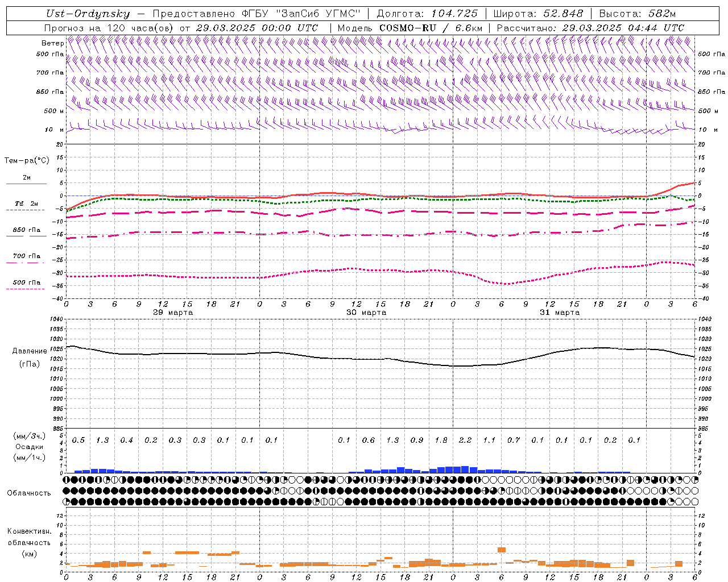This screenshot has height=582, width=728.
Task: Click the 31 марта date label
Action: [x=560, y=312]
